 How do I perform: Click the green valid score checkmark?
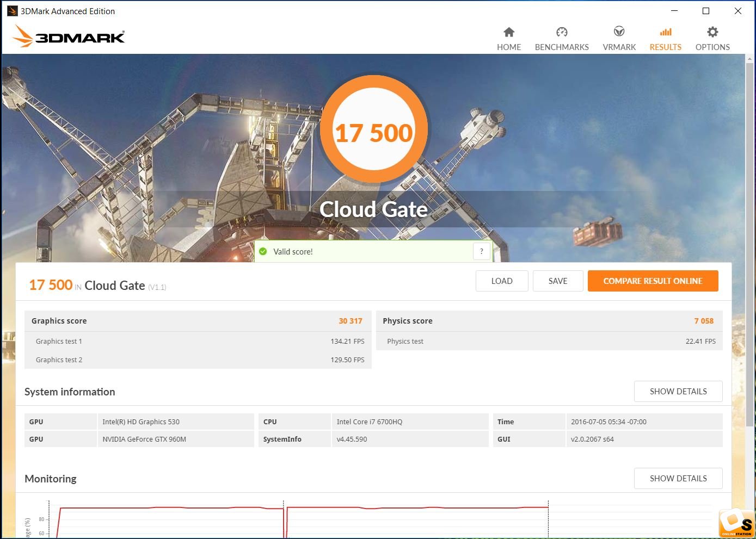click(x=263, y=251)
